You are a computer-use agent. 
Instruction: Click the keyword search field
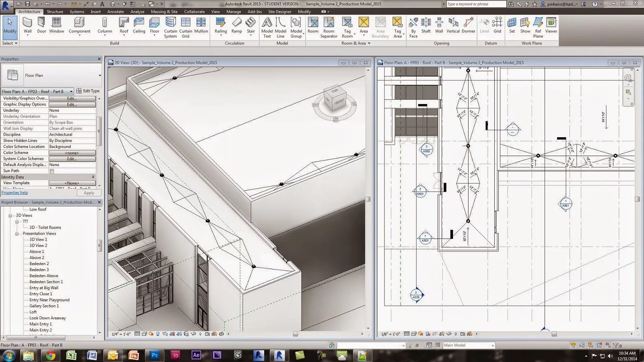point(475,4)
